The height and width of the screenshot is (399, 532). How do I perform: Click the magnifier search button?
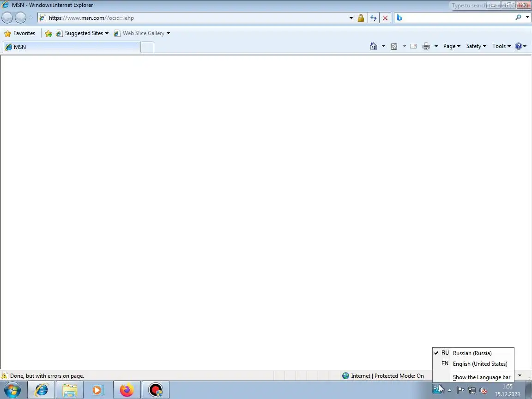pyautogui.click(x=518, y=17)
